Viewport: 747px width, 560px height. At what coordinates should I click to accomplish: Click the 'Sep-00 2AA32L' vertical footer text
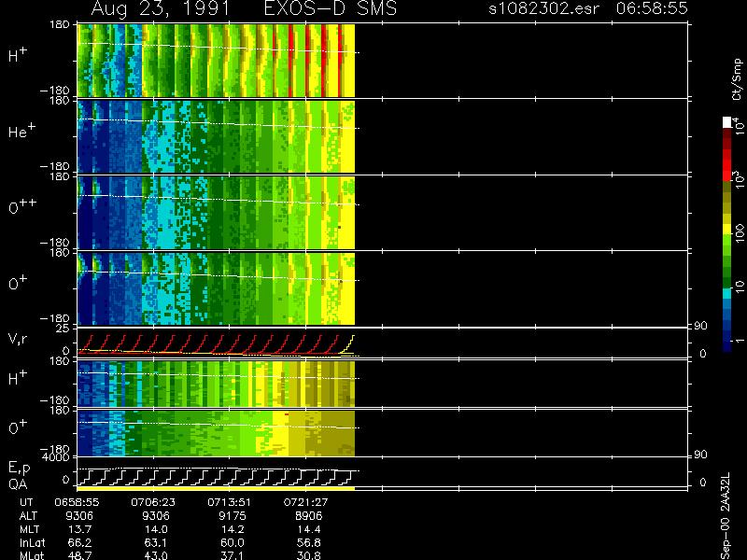pyautogui.click(x=726, y=517)
